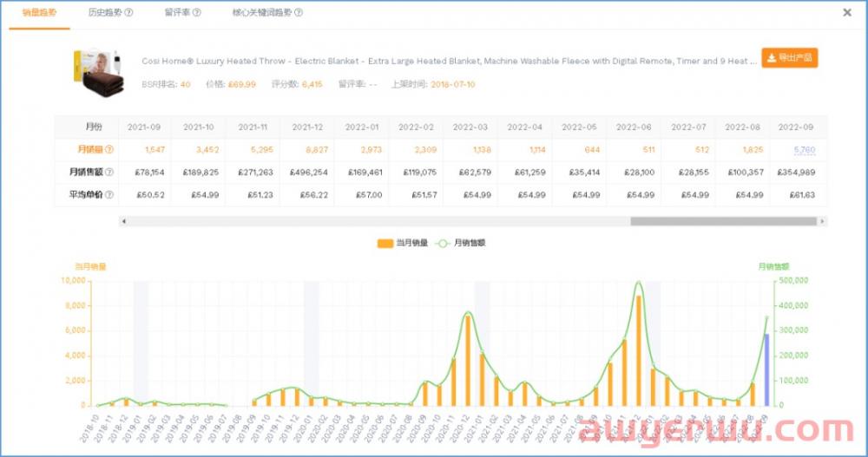This screenshot has height=457, width=868.
Task: Click help icon next to 月销量
Action: point(109,149)
